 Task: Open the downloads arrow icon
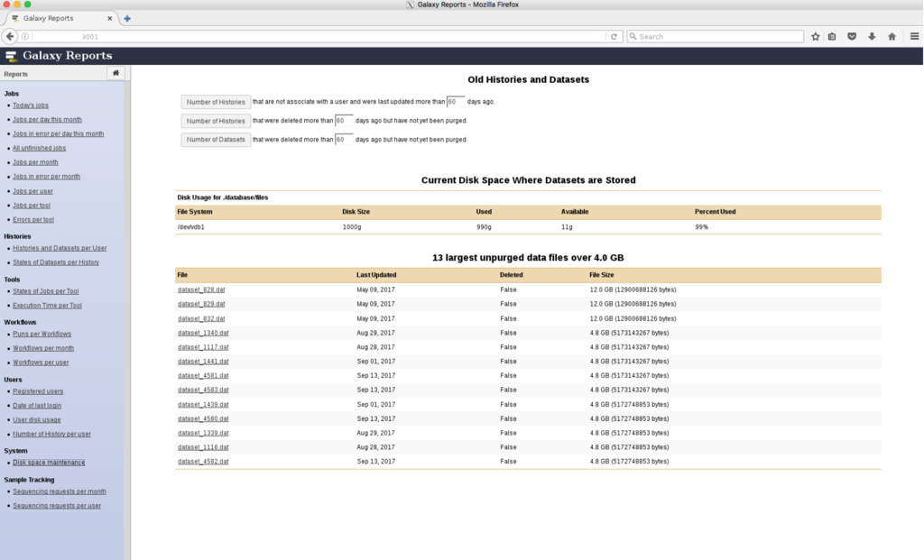pos(872,36)
